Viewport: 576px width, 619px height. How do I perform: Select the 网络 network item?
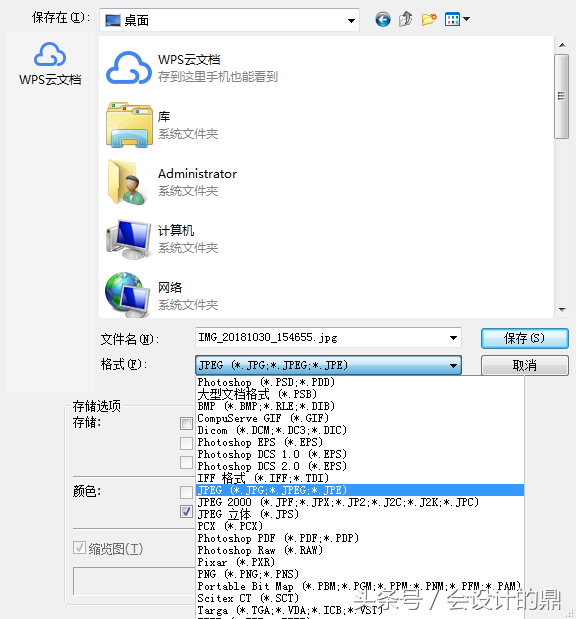pos(162,296)
